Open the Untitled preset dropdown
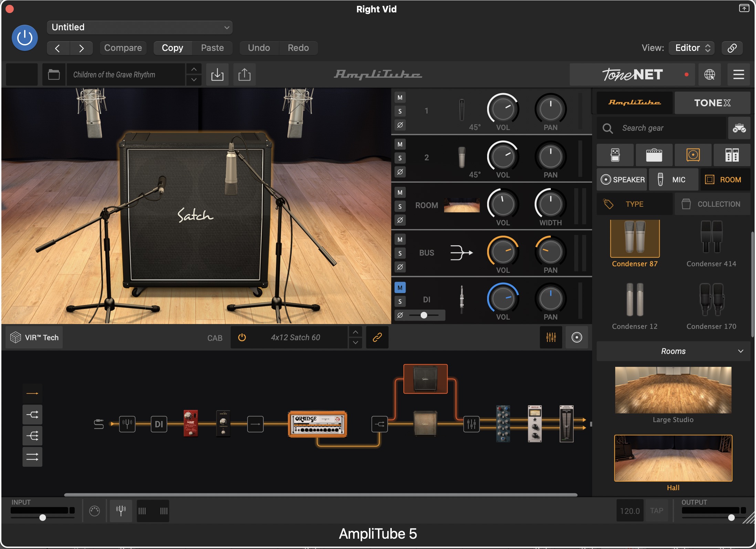Screen dimensions: 756x549 pos(139,27)
